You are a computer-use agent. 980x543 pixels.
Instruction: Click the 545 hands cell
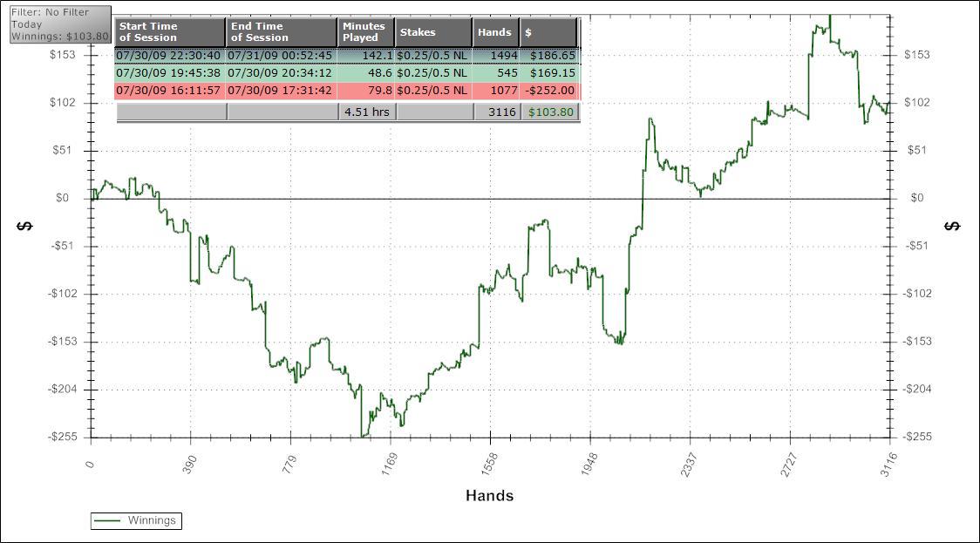coord(496,73)
